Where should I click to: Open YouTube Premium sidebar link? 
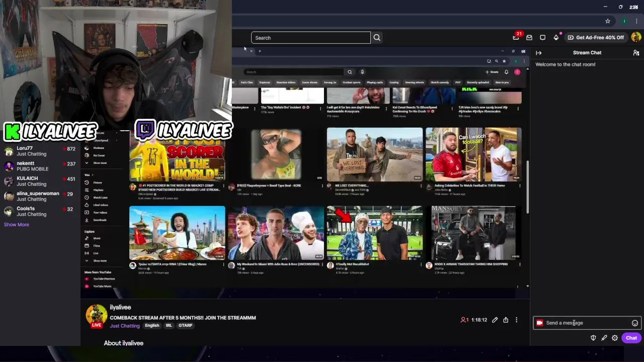103,279
